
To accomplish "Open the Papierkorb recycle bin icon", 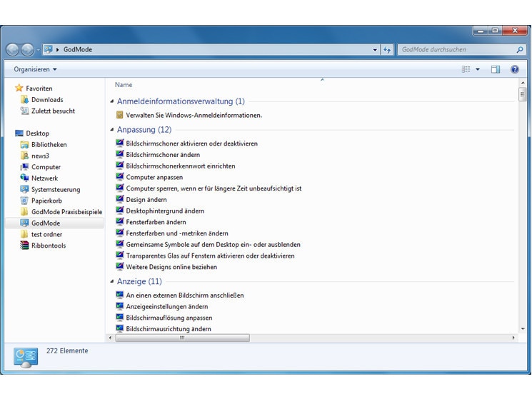I will pyautogui.click(x=25, y=201).
